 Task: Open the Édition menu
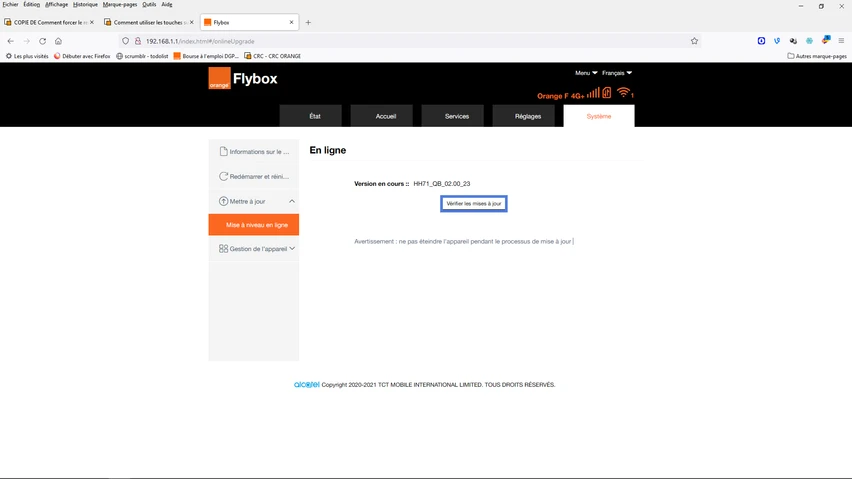click(x=32, y=4)
